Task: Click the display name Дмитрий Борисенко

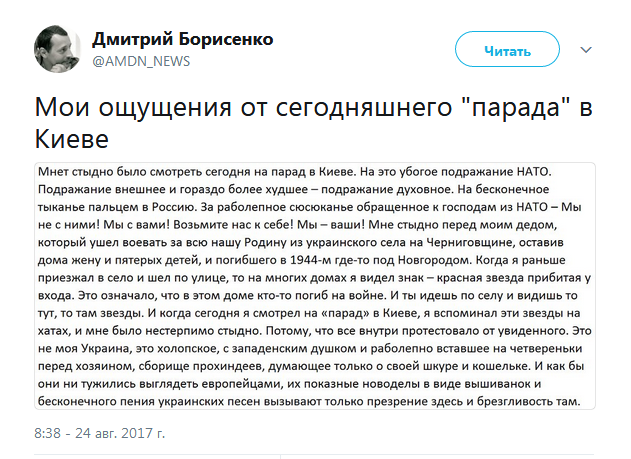Action: coord(182,39)
